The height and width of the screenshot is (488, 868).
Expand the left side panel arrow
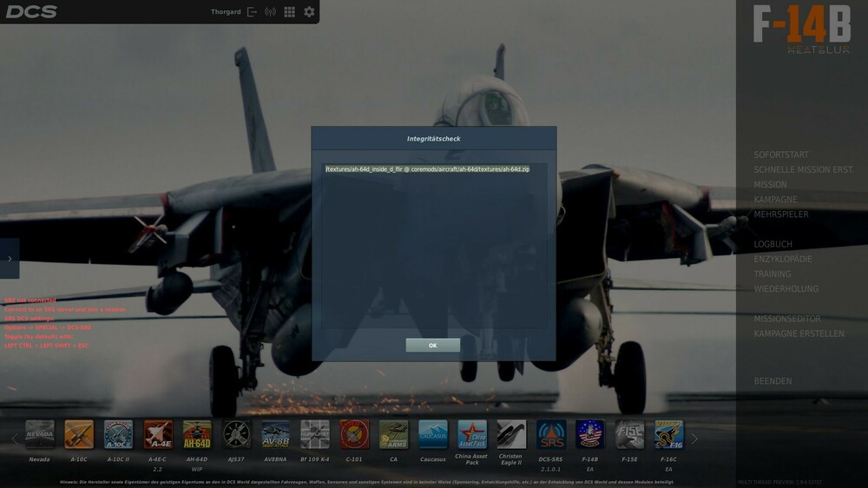coord(10,259)
